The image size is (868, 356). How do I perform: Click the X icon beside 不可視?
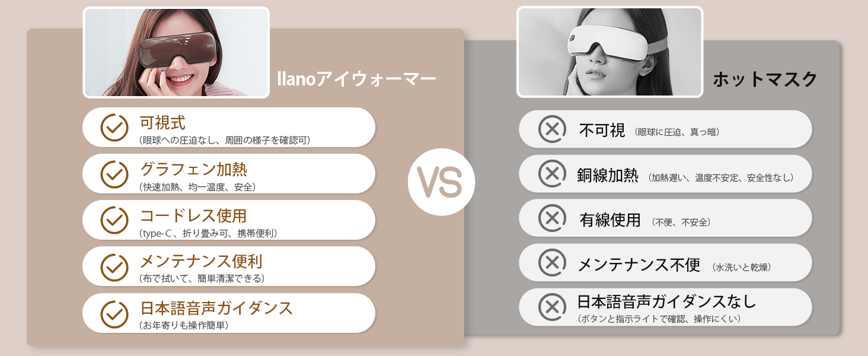[551, 129]
